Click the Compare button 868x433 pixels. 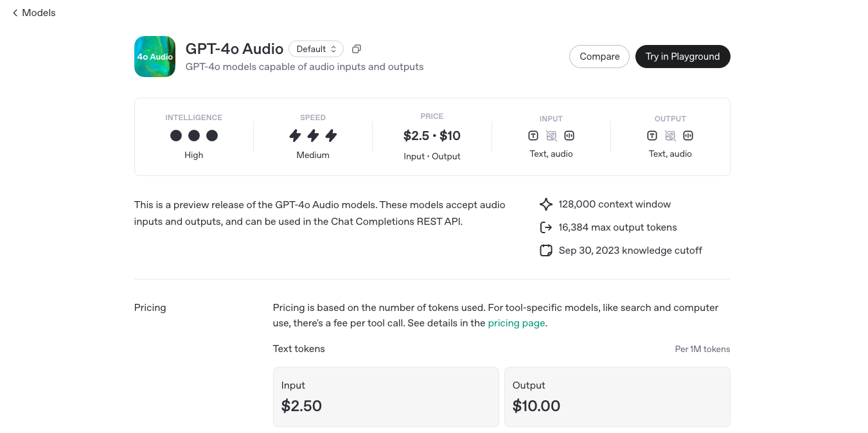tap(599, 57)
